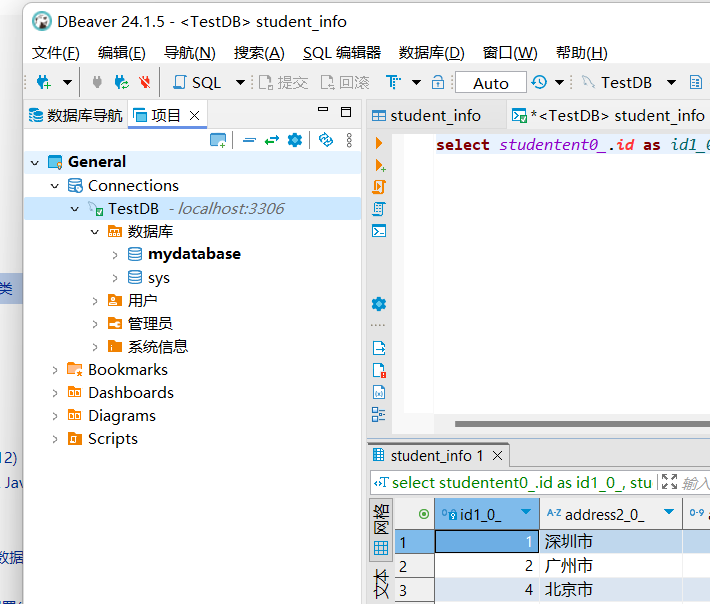Viewport: 710px width, 604px height.
Task: Click the refresh sync icon in project panel
Action: [x=326, y=140]
